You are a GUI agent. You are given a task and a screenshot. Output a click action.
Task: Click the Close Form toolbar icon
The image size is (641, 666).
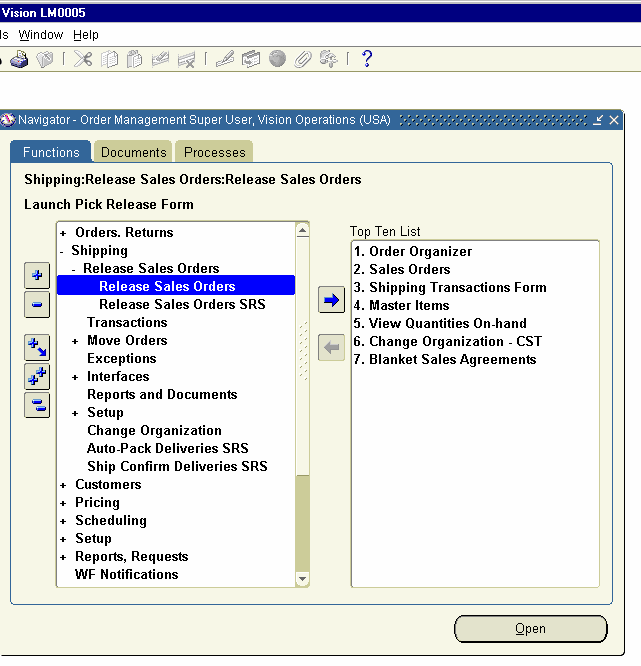(45, 59)
